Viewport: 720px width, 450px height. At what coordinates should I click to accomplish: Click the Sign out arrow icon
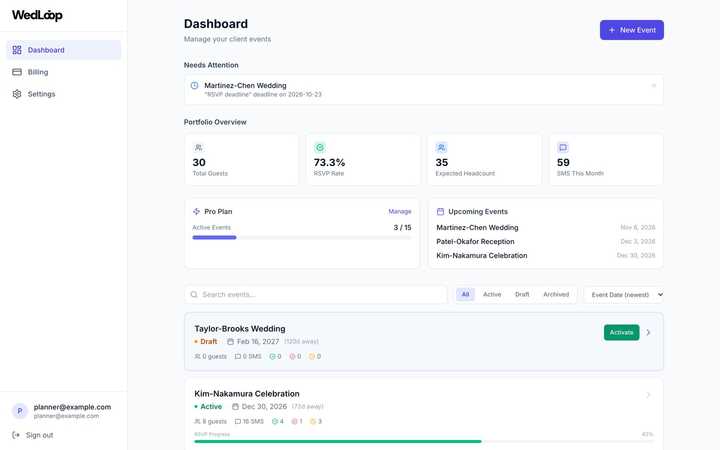pyautogui.click(x=16, y=435)
